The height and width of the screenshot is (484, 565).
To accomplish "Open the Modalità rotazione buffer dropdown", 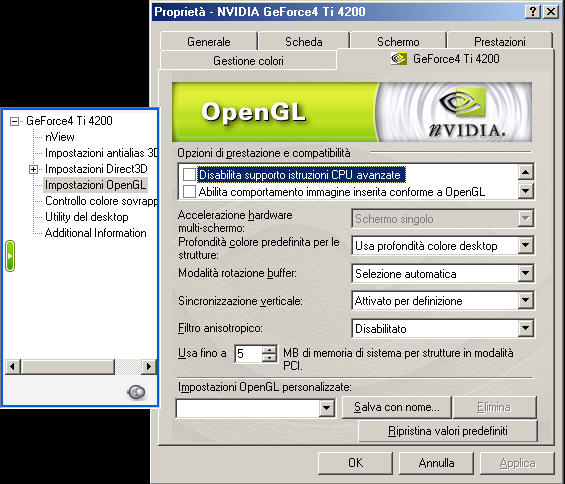I will tap(526, 274).
